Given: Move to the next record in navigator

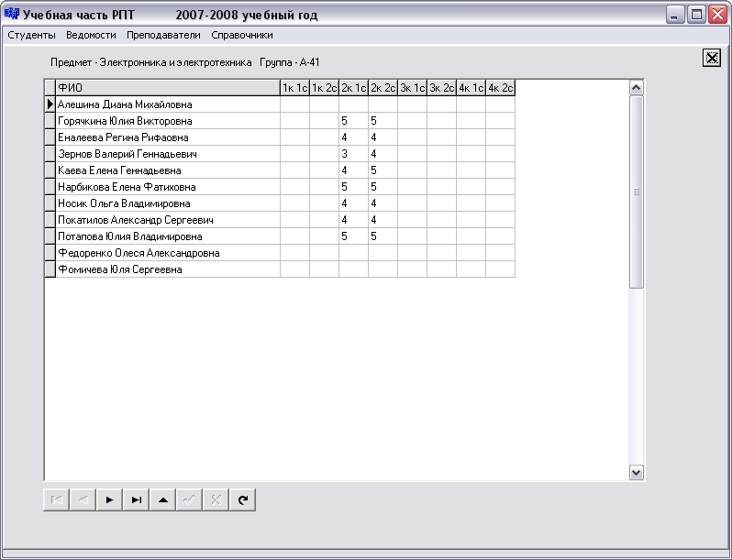Looking at the screenshot, I should click(109, 500).
